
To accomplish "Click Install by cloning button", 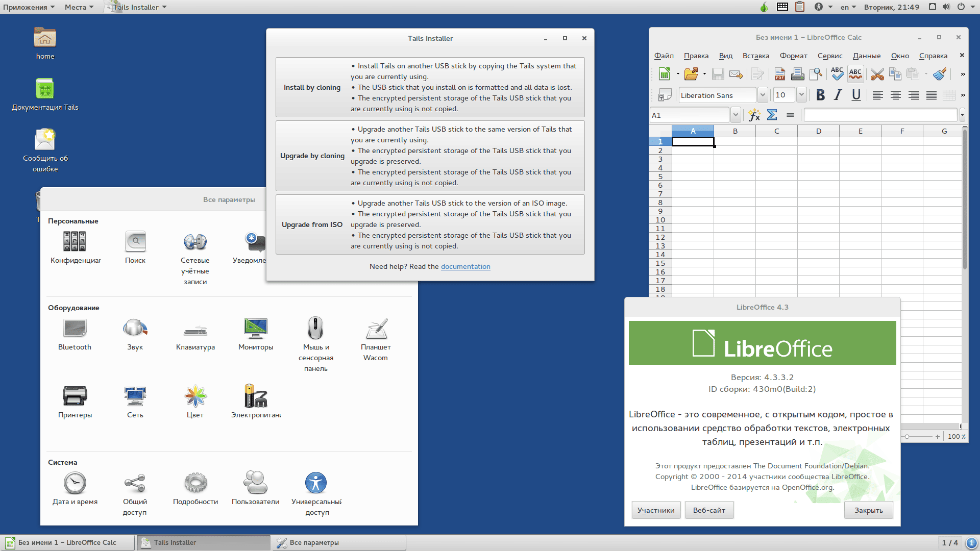I will 430,87.
